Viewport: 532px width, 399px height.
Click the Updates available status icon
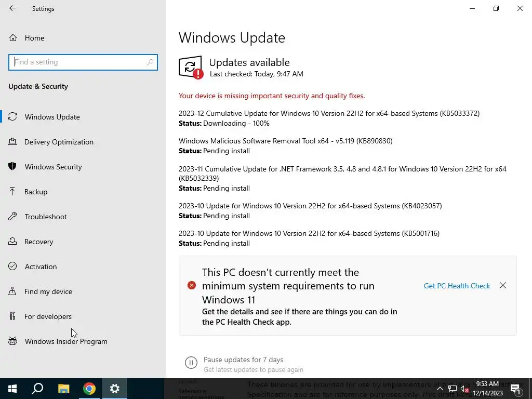click(x=191, y=67)
